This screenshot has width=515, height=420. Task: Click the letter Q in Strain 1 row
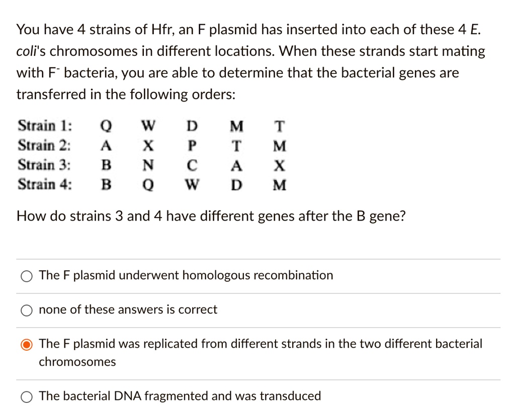106,126
